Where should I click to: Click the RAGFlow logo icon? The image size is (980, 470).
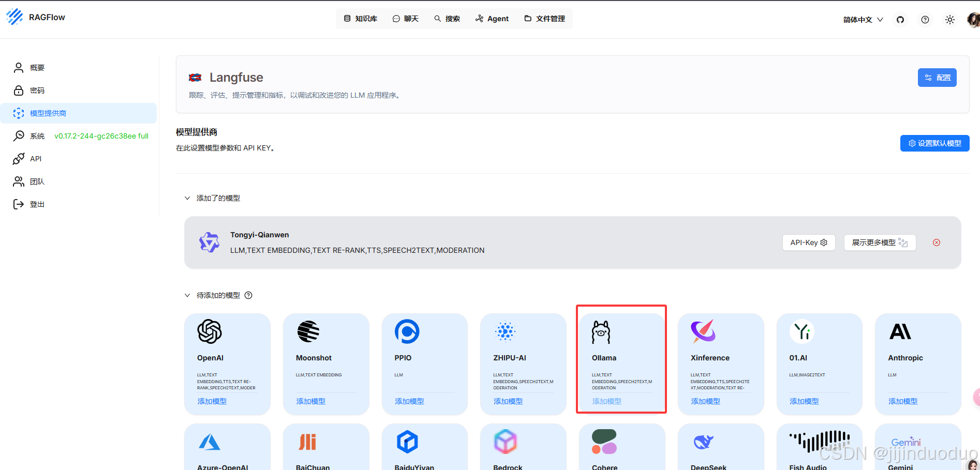pyautogui.click(x=14, y=17)
